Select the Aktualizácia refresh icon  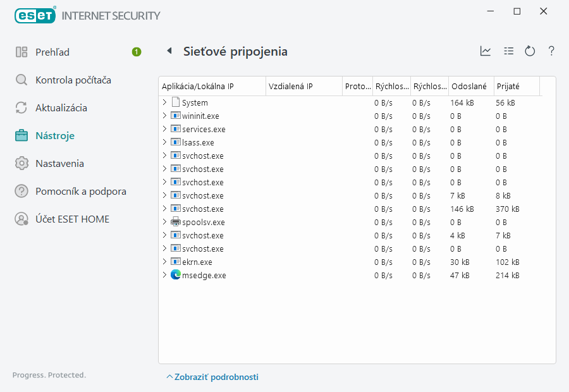(21, 107)
